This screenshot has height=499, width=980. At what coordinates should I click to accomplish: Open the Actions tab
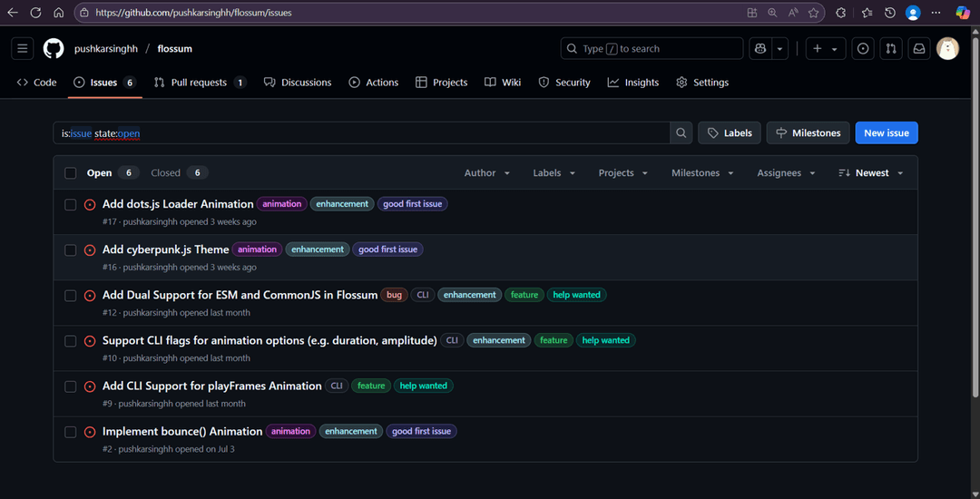click(374, 83)
